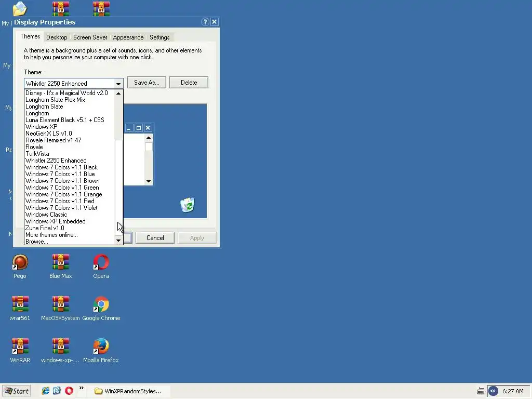Switch to the Appearance tab

(x=128, y=37)
